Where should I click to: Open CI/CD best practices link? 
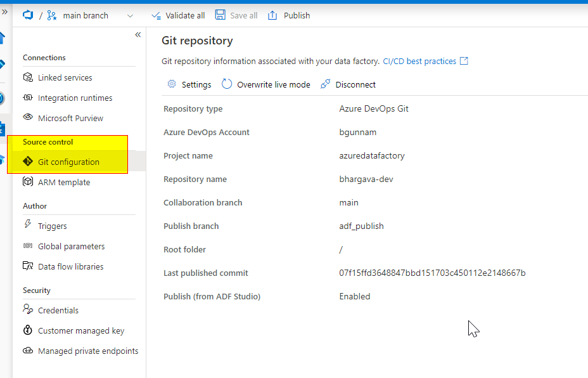pyautogui.click(x=419, y=61)
